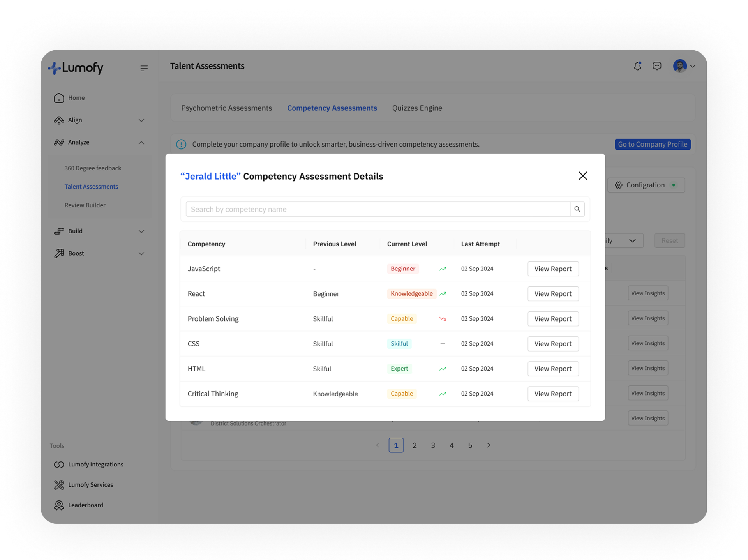Collapse the Analyze menu chevron
Viewport: 748px width, 560px height.
[141, 143]
